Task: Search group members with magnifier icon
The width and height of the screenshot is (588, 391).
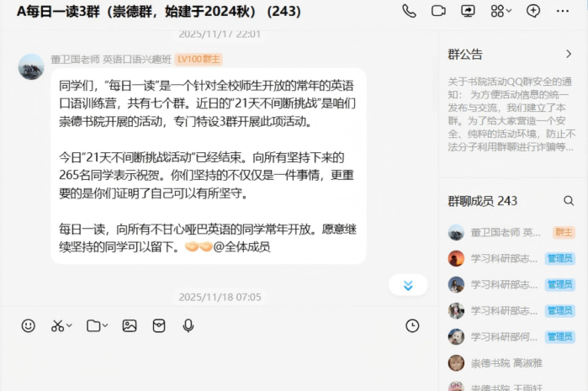Action: 569,201
